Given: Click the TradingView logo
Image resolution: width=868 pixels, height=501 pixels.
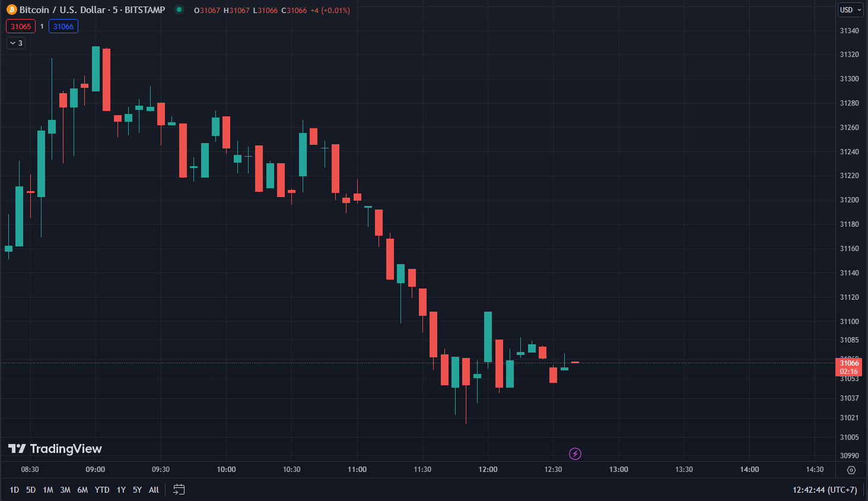Looking at the screenshot, I should [x=55, y=449].
